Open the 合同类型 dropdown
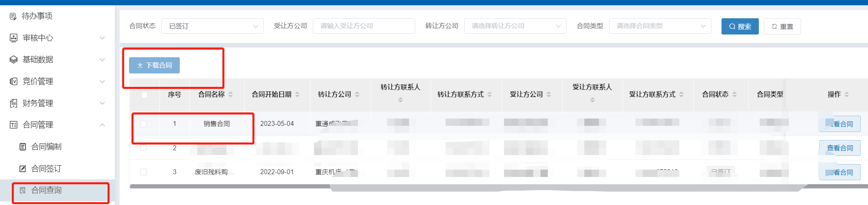This screenshot has height=205, width=868. click(659, 26)
